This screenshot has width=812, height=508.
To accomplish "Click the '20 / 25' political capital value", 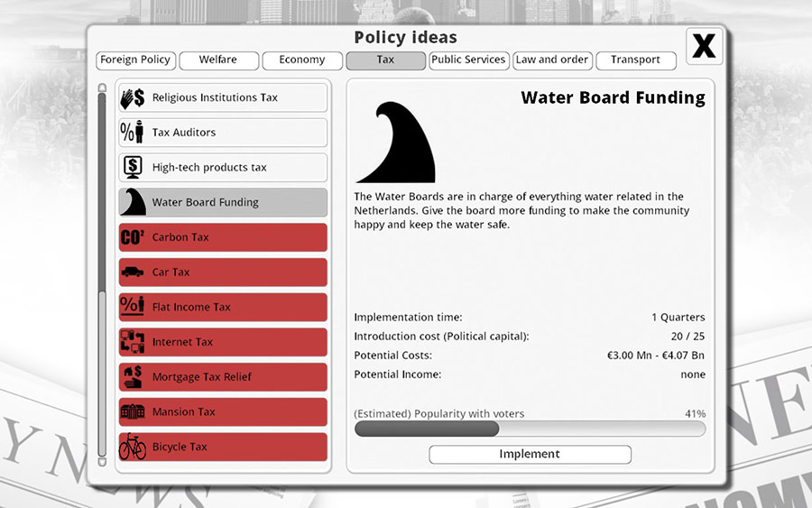I will point(687,337).
